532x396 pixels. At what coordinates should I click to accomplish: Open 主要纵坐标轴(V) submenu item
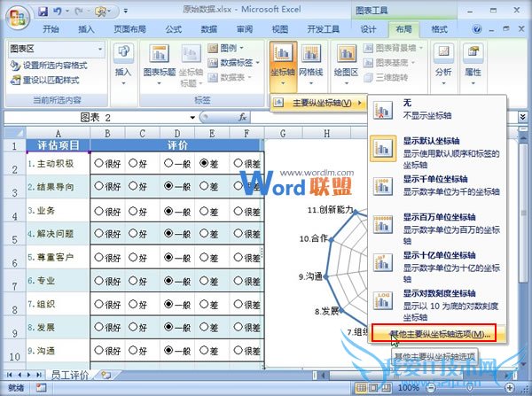(x=318, y=103)
